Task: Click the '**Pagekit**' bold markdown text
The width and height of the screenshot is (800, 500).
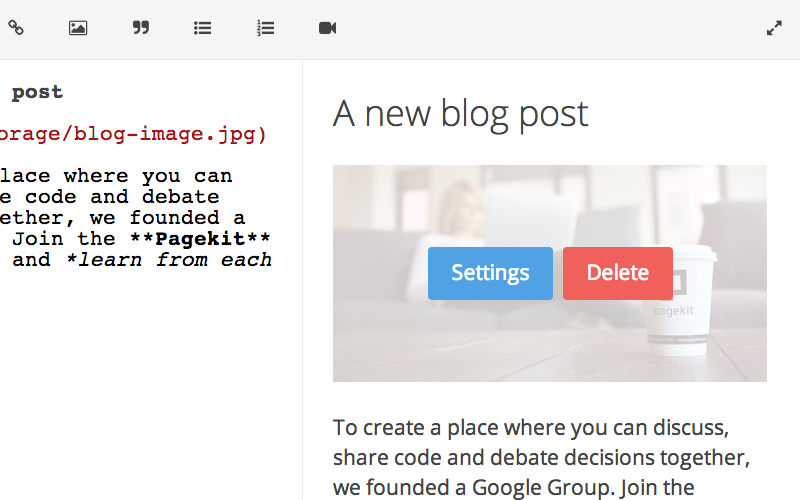Action: click(200, 239)
